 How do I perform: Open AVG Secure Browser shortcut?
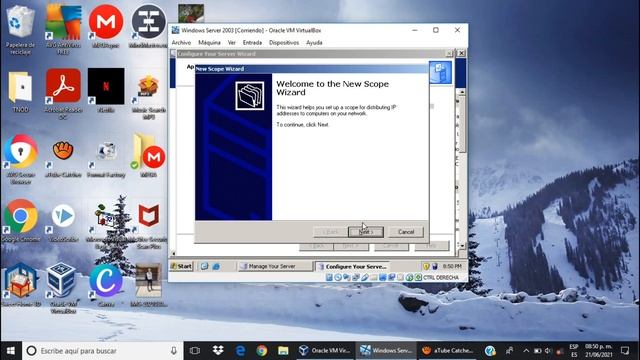[x=20, y=159]
